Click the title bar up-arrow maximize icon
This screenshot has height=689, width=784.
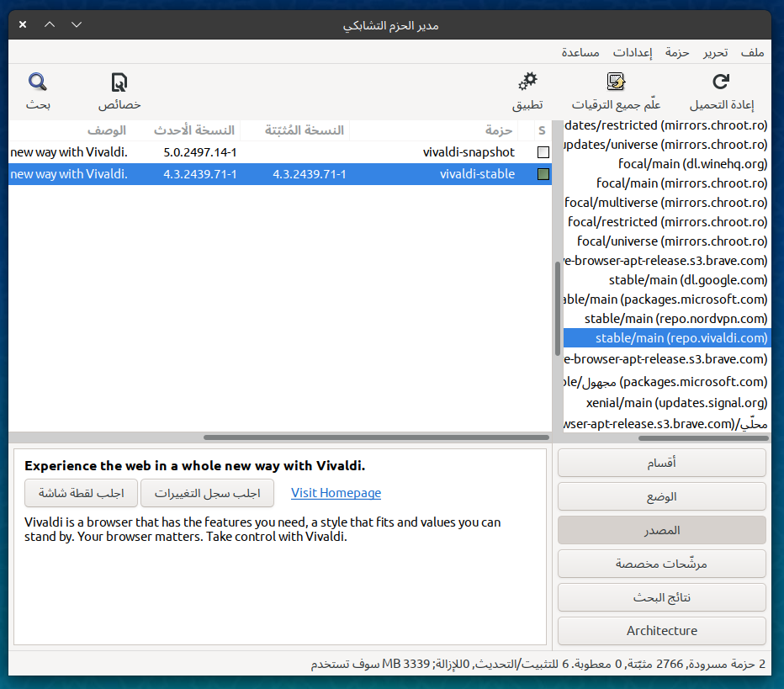point(50,24)
